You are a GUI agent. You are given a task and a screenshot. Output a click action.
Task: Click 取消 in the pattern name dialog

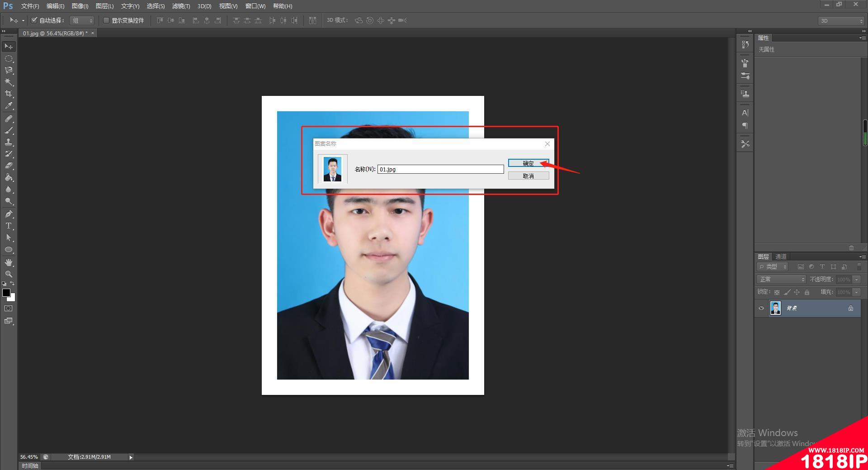coord(528,176)
